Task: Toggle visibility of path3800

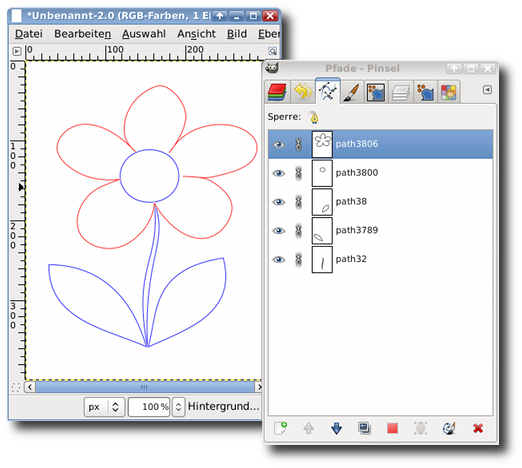Action: 279,173
